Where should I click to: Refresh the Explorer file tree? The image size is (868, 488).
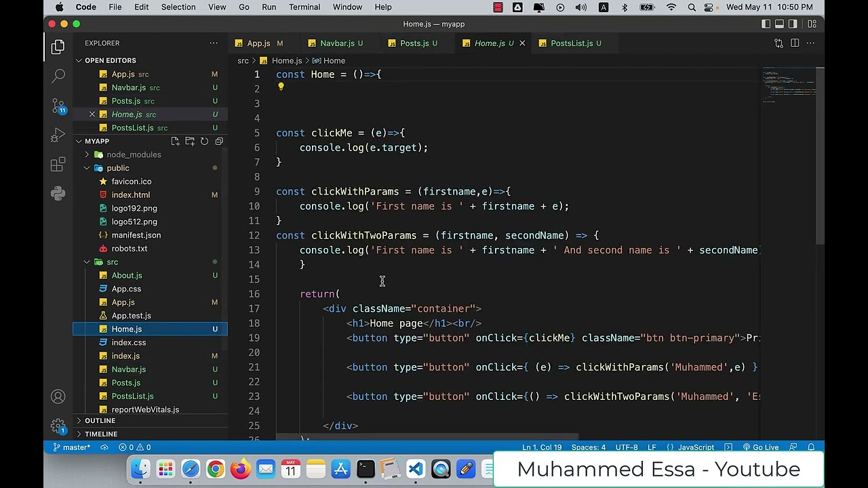(x=204, y=141)
